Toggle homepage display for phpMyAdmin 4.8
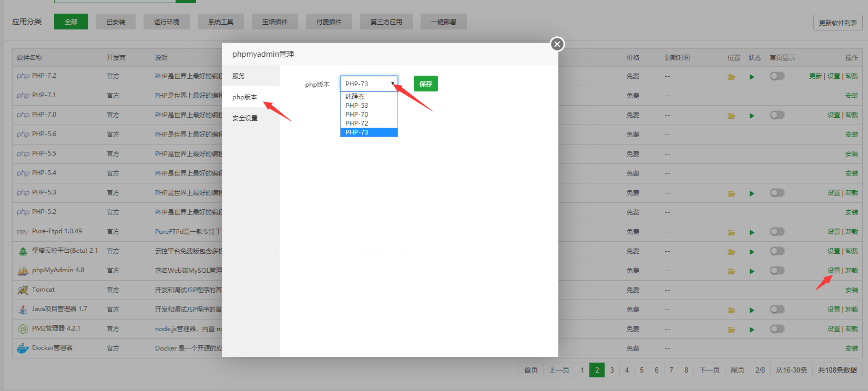 click(x=777, y=271)
